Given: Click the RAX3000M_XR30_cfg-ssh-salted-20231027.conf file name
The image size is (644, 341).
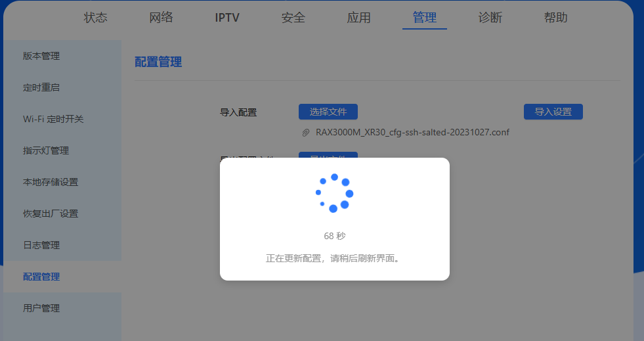Looking at the screenshot, I should 412,132.
